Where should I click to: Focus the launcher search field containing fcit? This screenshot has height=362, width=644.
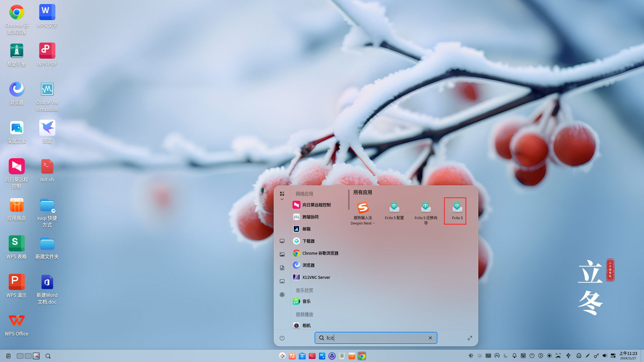pyautogui.click(x=376, y=338)
